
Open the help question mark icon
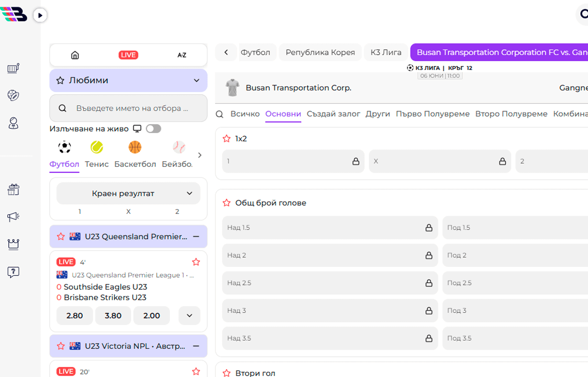point(13,272)
